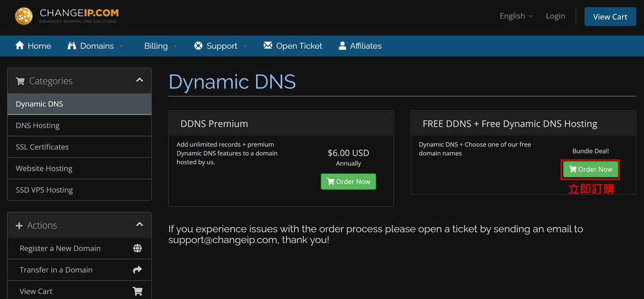Click the lifebuoy icon next to Support
Viewport: 644px width, 299px height.
coord(198,45)
